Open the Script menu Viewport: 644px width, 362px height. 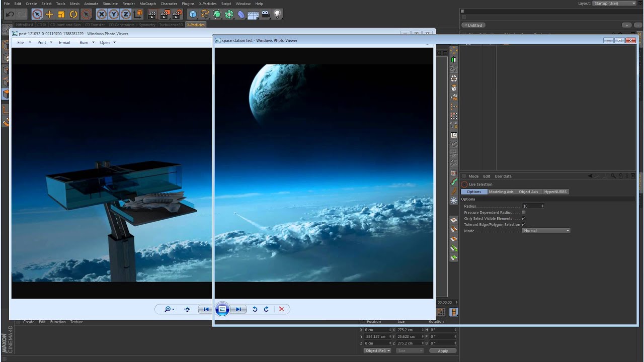tap(226, 4)
